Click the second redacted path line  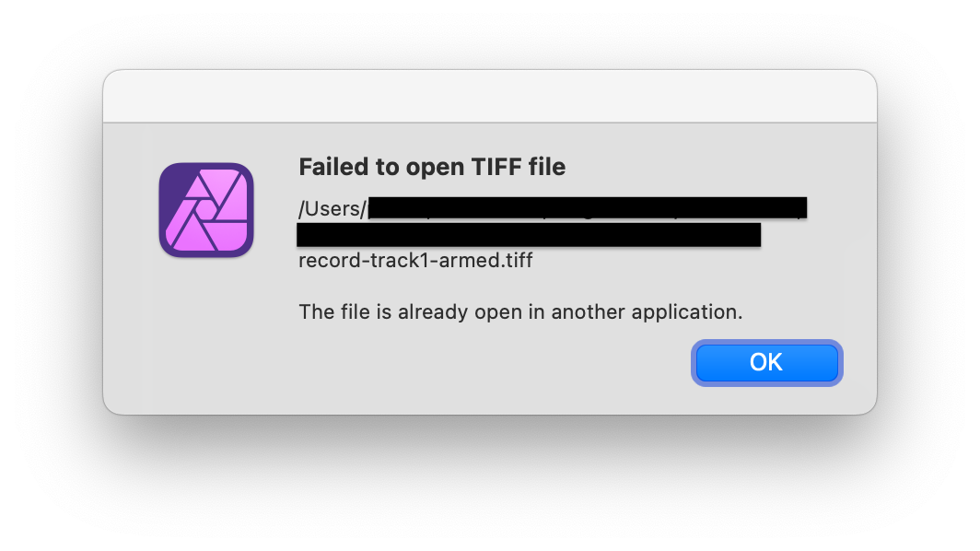coord(529,236)
